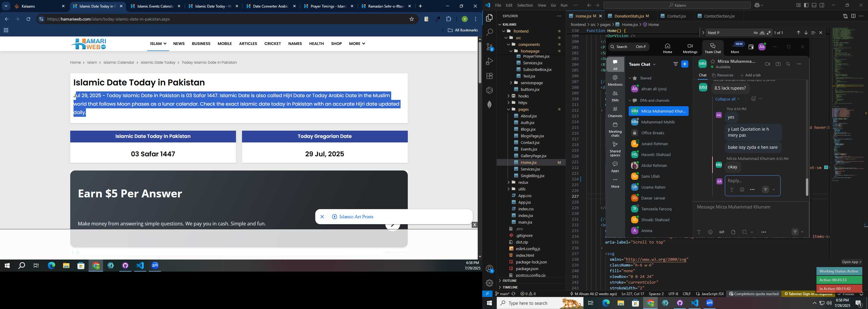Open Chrome Extensions puzzle icon
868x309 pixels.
(x=448, y=19)
